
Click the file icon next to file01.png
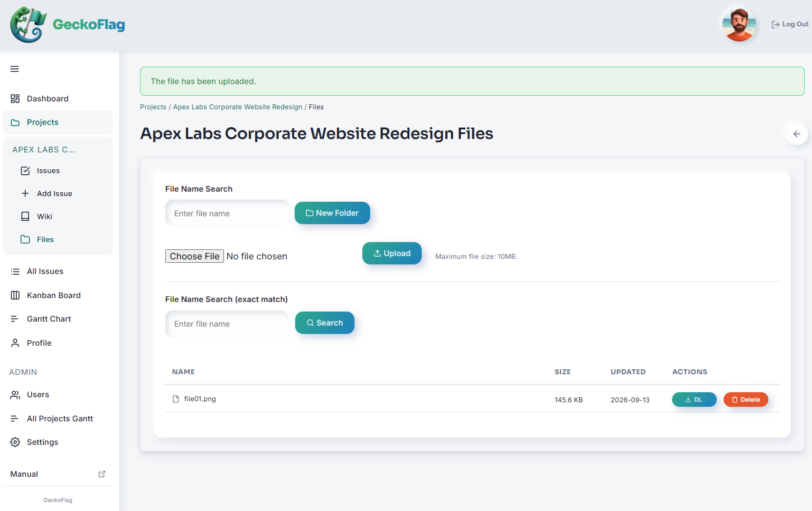[x=176, y=399]
